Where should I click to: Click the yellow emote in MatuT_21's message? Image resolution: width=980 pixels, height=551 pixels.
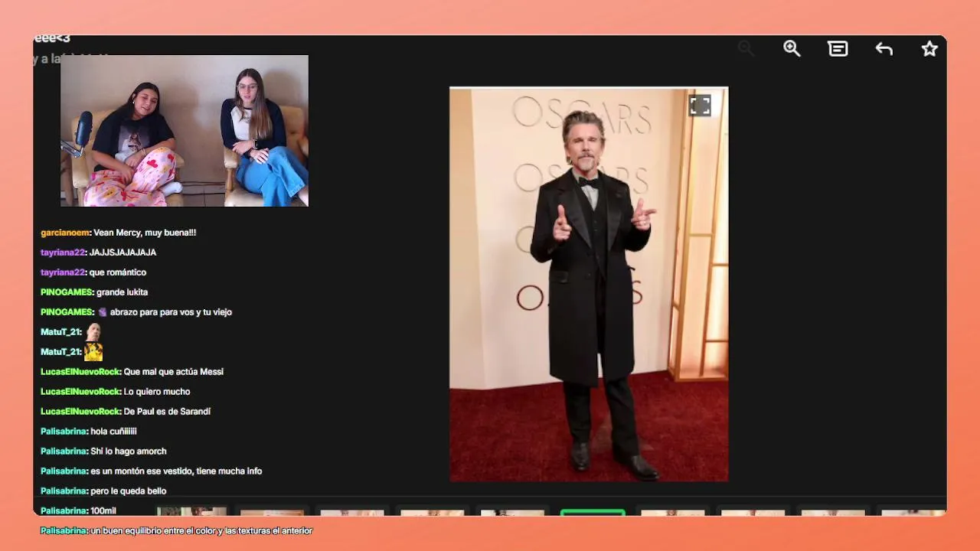click(93, 352)
